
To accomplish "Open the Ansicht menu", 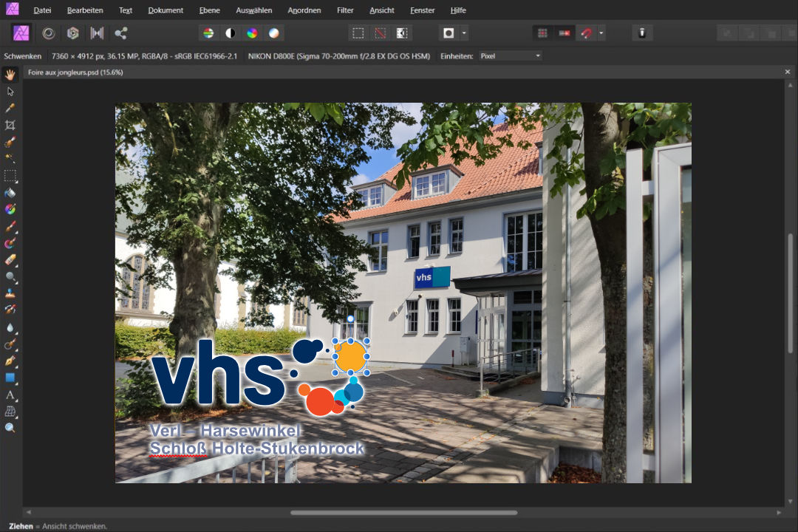I will (x=382, y=10).
